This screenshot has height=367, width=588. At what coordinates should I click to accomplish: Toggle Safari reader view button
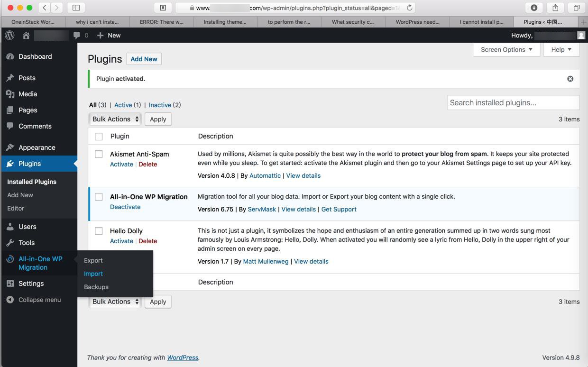coord(163,8)
